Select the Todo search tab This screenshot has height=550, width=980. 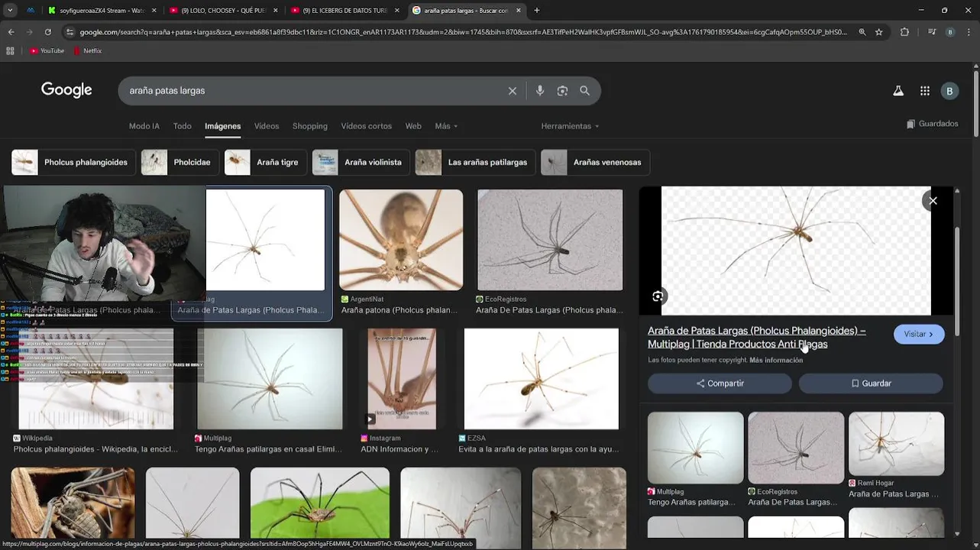click(x=182, y=126)
